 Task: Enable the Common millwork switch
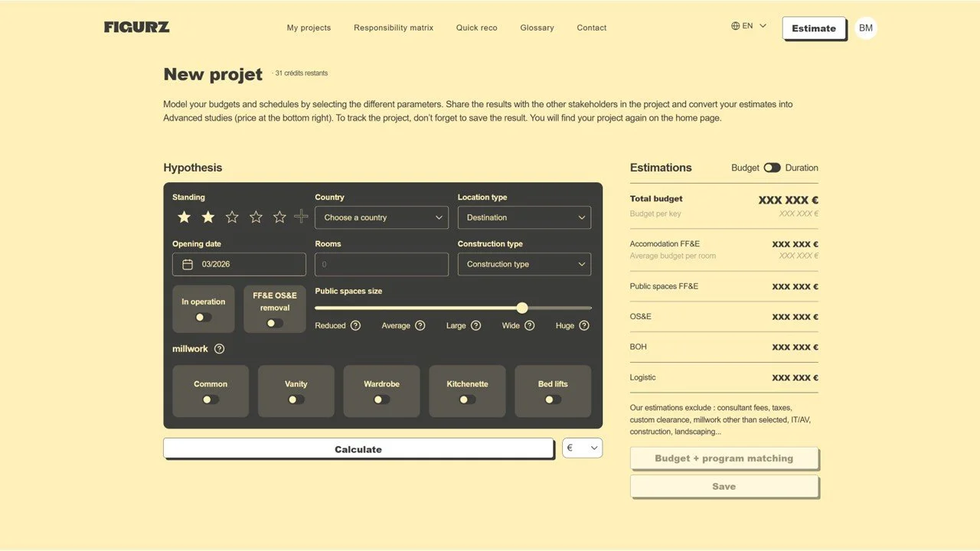211,399
